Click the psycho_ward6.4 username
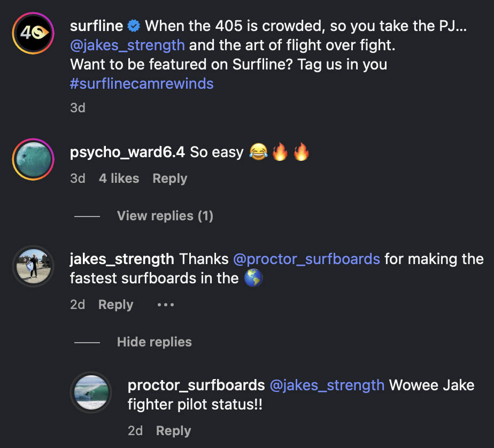This screenshot has height=448, width=494. click(127, 152)
